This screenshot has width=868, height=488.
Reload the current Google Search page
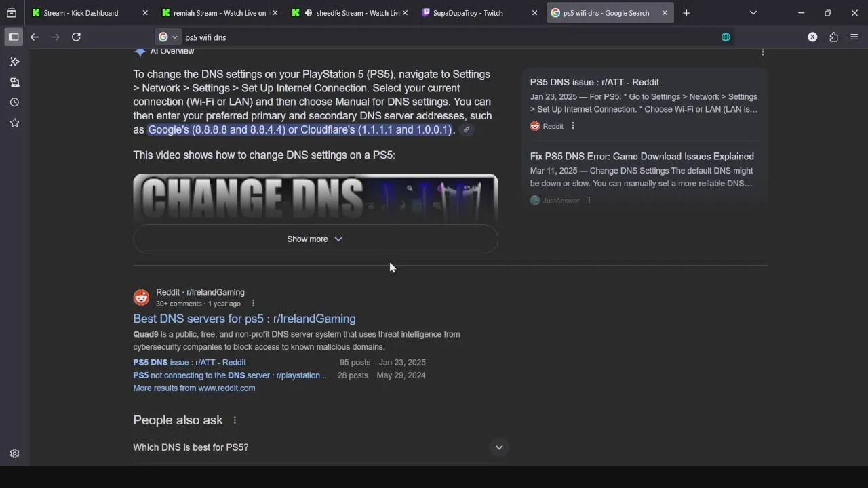point(76,37)
